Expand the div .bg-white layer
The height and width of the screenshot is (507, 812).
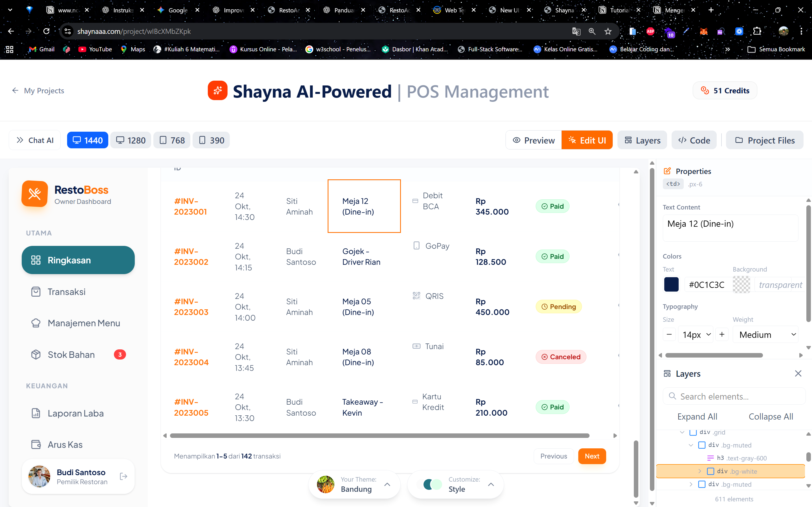pyautogui.click(x=700, y=471)
